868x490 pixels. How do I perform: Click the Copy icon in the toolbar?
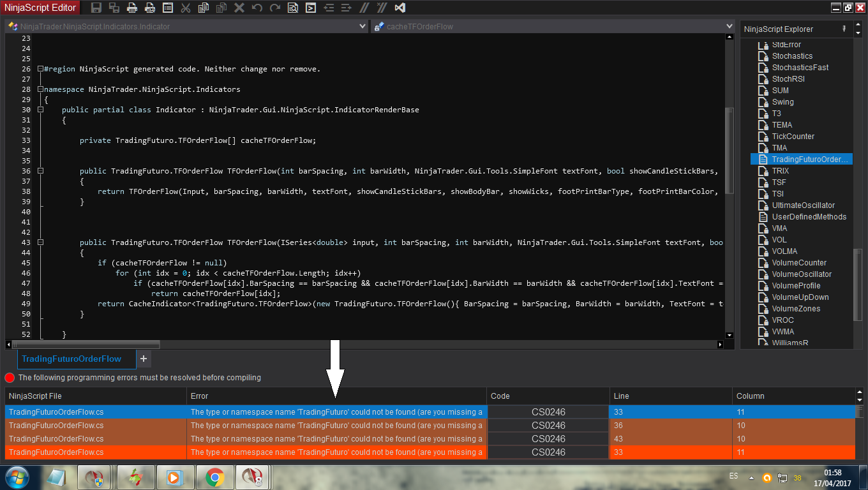pyautogui.click(x=204, y=8)
